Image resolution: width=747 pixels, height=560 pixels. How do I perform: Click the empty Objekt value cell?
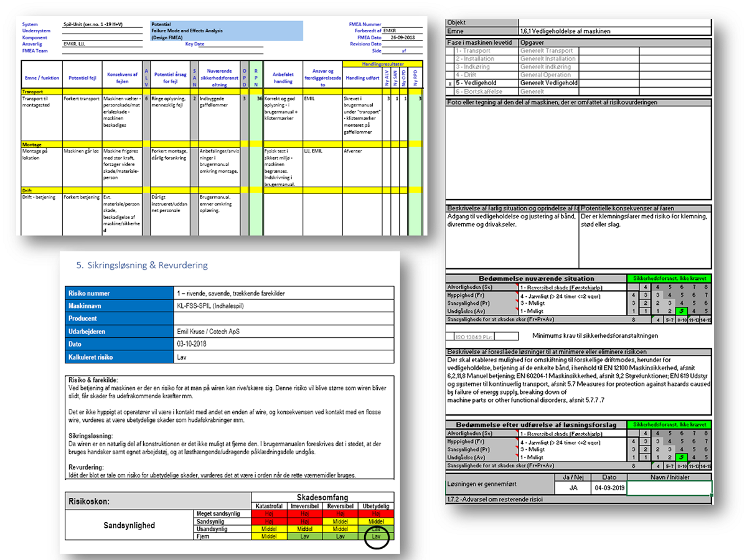(x=614, y=22)
